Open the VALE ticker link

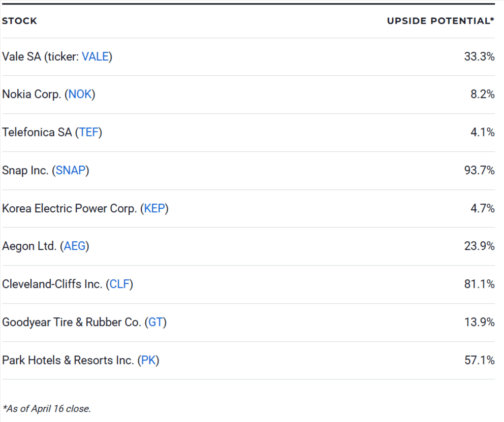tap(95, 57)
